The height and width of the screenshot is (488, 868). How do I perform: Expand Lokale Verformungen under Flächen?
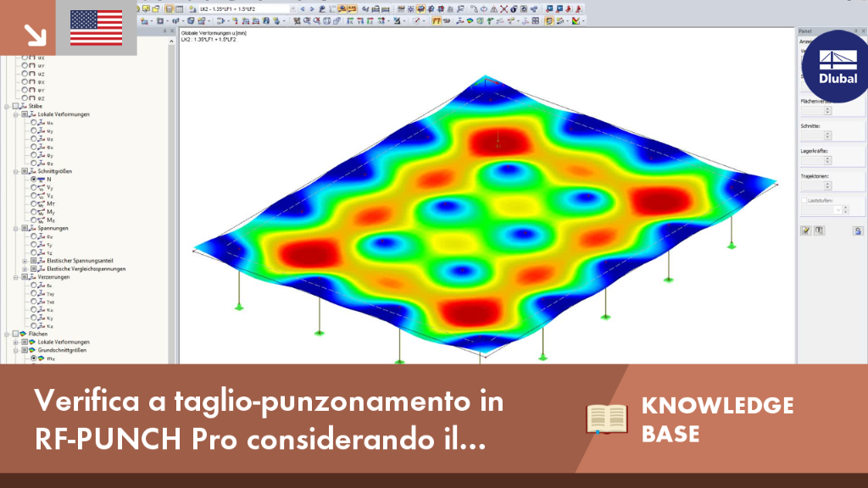coord(16,342)
